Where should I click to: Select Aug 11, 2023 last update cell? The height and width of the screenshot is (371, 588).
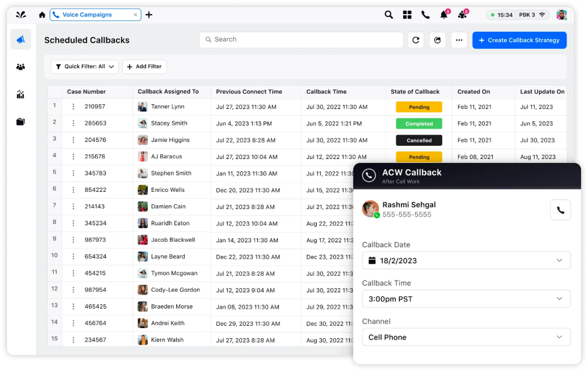click(538, 157)
